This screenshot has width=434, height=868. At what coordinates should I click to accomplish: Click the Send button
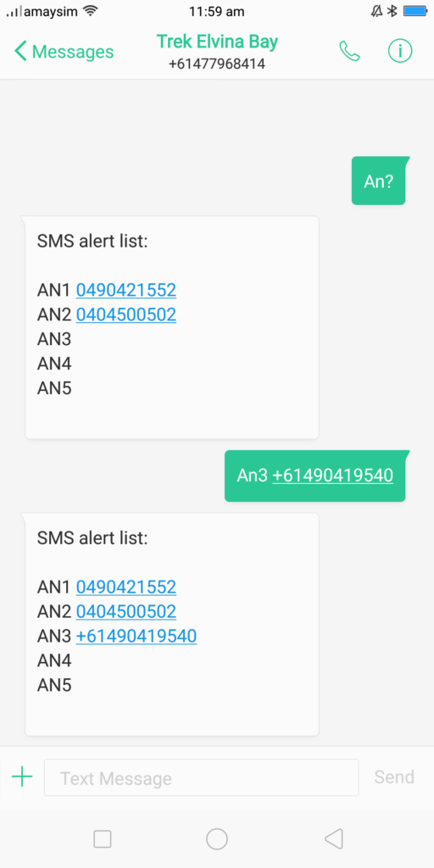(394, 776)
